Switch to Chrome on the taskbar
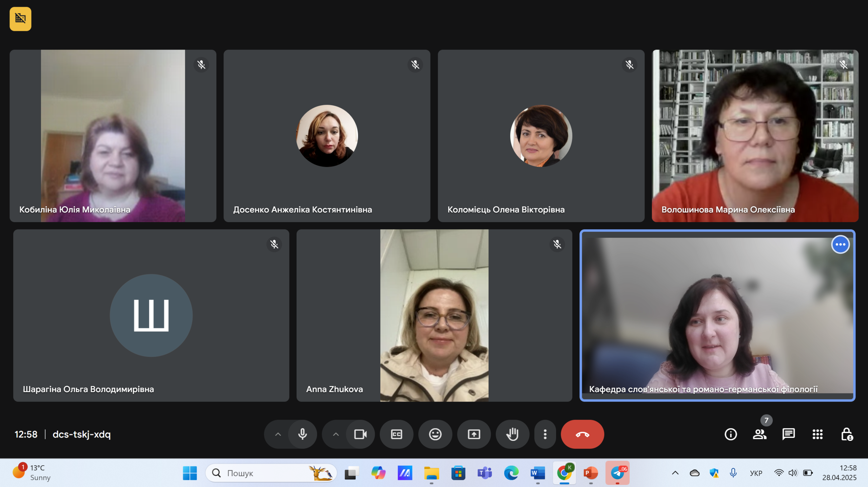868x487 pixels. click(564, 473)
